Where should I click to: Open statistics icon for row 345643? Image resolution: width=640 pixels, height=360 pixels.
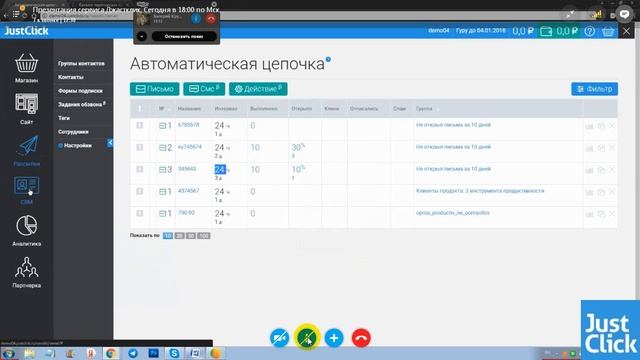[589, 170]
